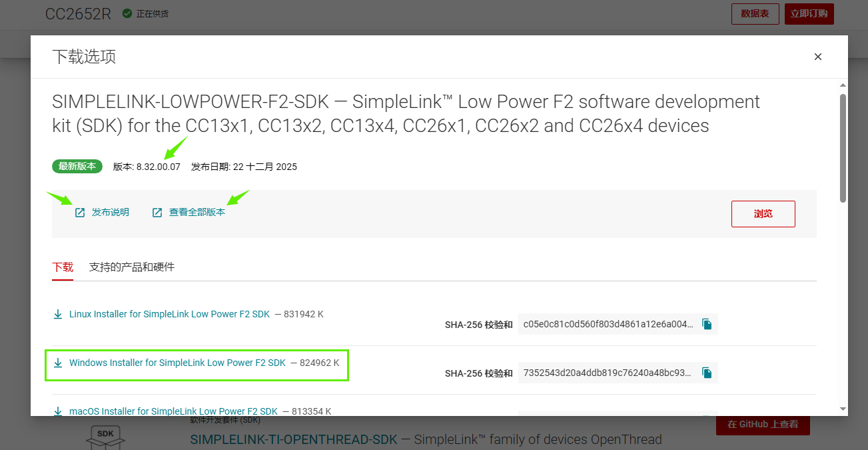Click the 824962 K Windows file size
868x450 pixels.
[x=319, y=363]
